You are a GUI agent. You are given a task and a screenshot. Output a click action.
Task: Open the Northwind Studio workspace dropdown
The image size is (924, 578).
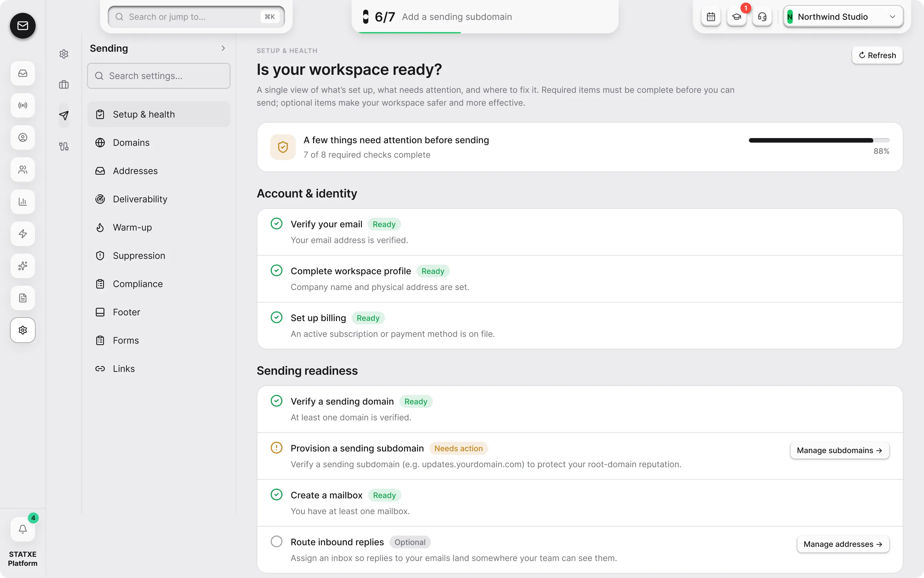click(843, 17)
